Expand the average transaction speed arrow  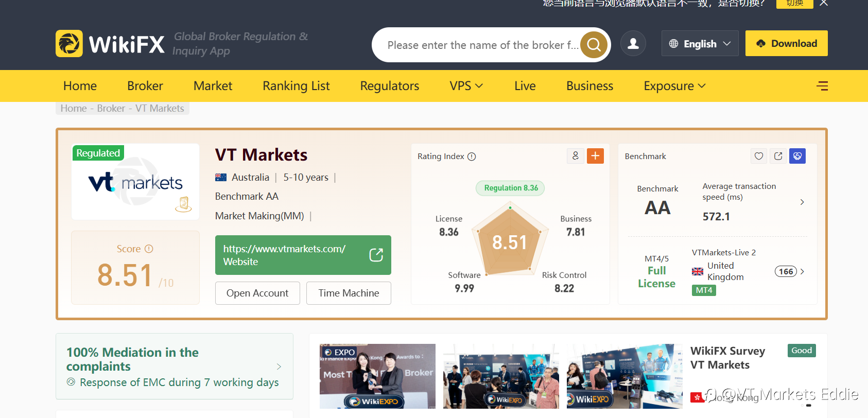click(802, 202)
